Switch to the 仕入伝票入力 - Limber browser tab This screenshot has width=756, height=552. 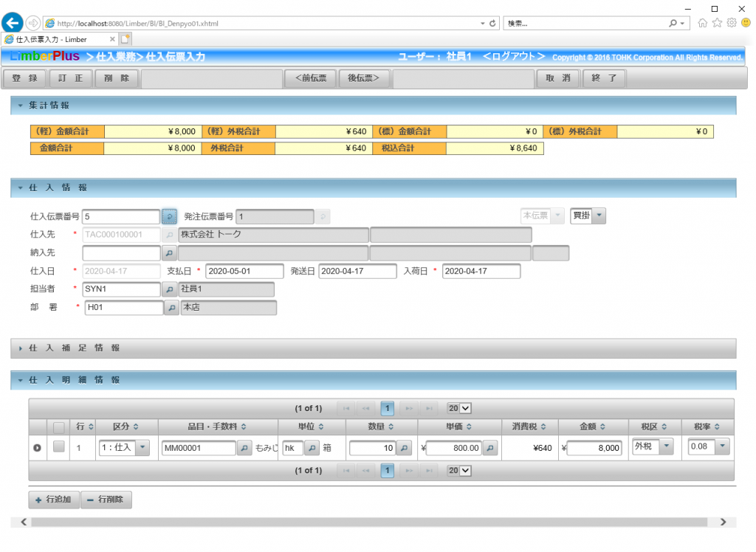(57, 39)
